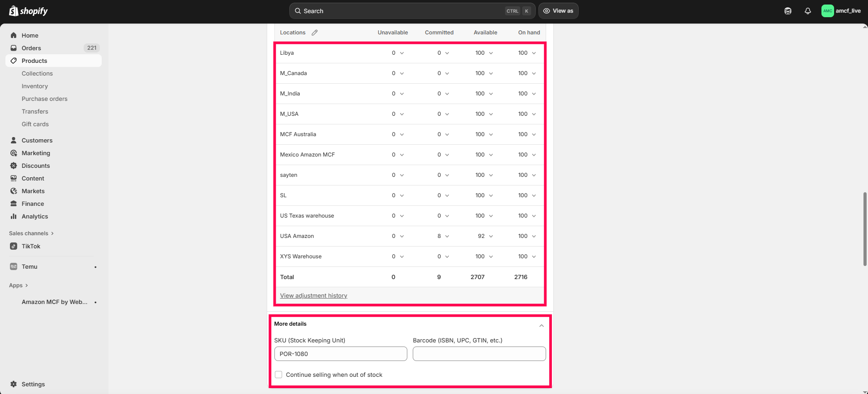Screen dimensions: 868x394
Task: Collapse the More details section
Action: click(541, 326)
